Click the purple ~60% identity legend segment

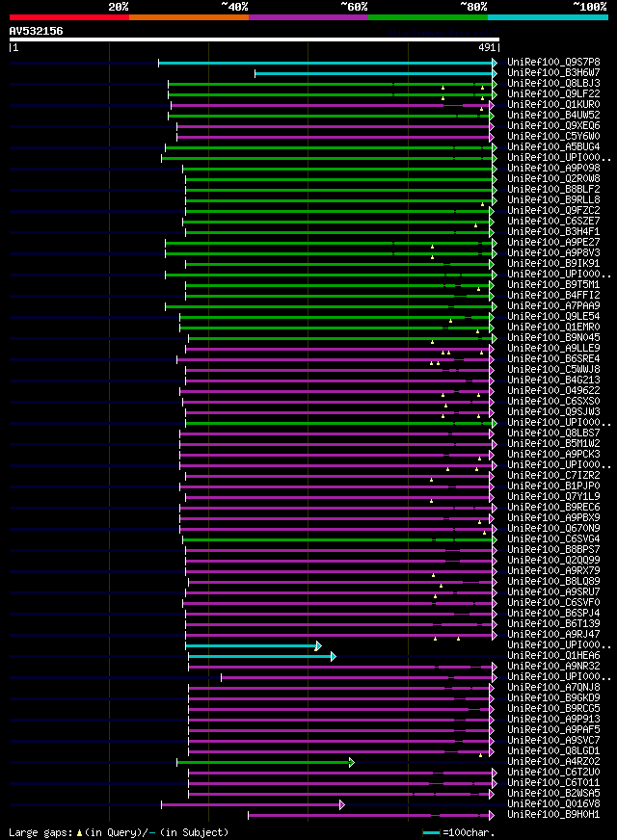click(308, 17)
